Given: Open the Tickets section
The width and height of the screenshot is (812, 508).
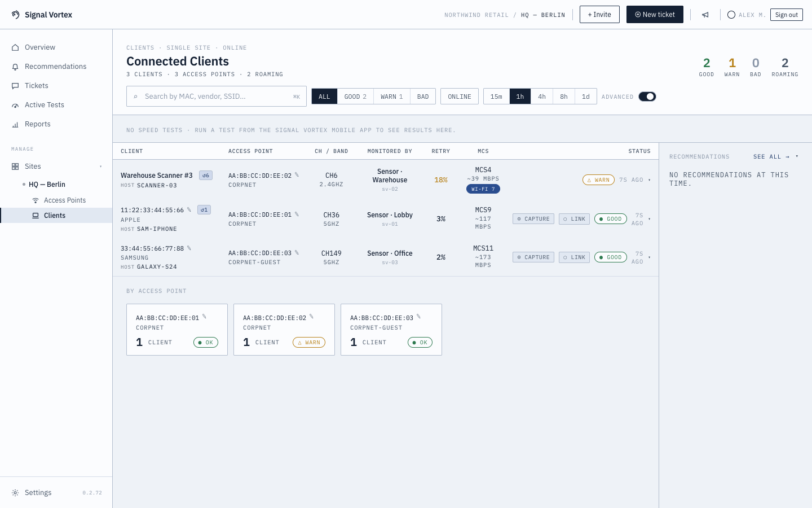Looking at the screenshot, I should [56, 86].
